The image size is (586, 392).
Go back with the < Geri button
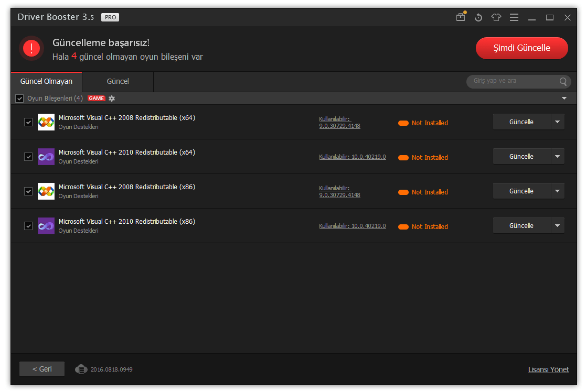(x=42, y=369)
